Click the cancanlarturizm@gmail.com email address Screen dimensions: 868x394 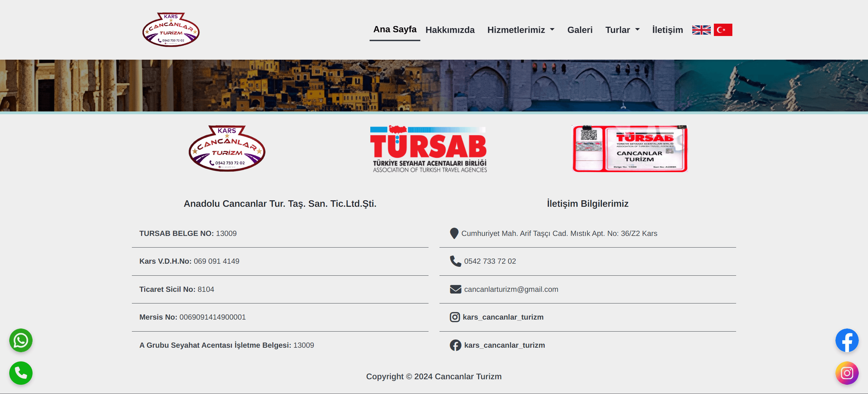511,289
